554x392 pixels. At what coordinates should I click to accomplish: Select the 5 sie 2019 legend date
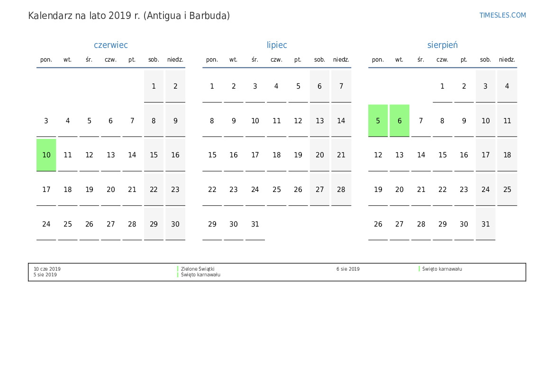(x=45, y=275)
